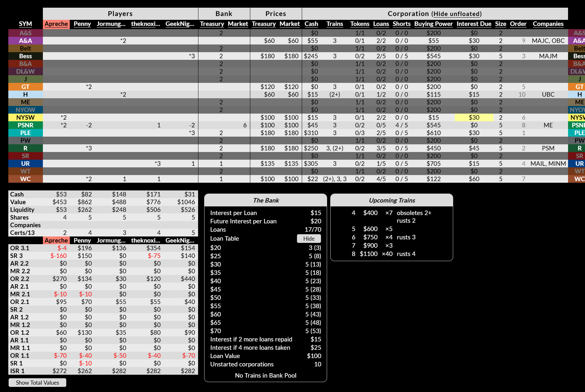Sort by Buying Power column
The image size is (585, 392).
433,24
